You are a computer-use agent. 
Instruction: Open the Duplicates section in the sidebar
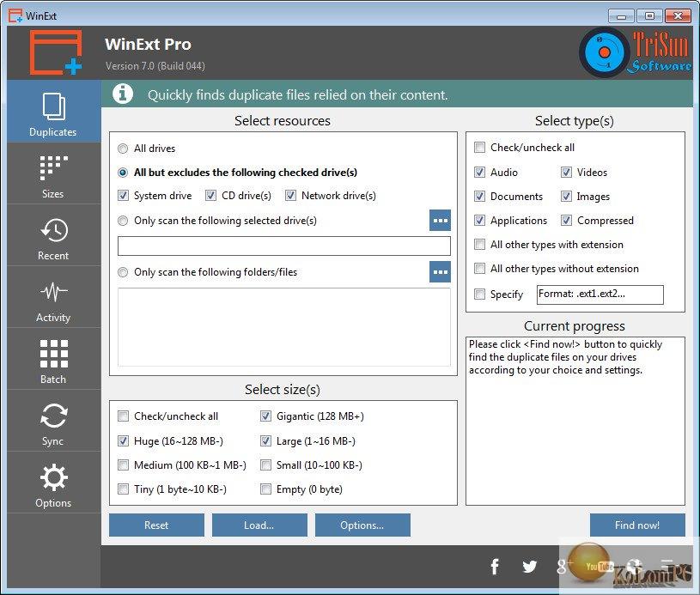click(53, 112)
